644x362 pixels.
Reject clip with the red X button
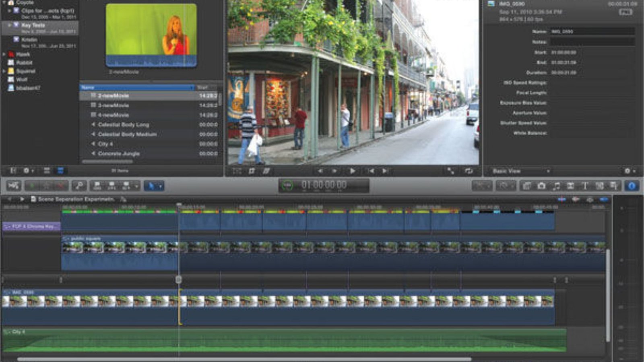tap(61, 186)
